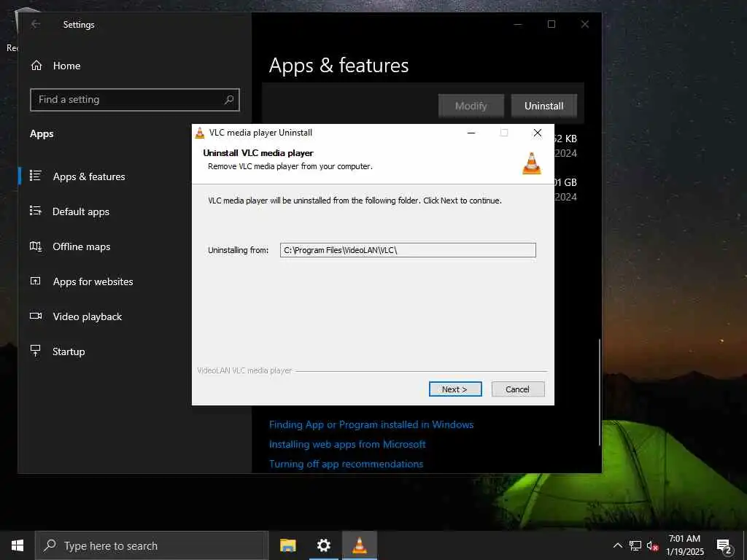Focus the Find a setting search box
Screen dimensions: 747x560
(x=135, y=99)
